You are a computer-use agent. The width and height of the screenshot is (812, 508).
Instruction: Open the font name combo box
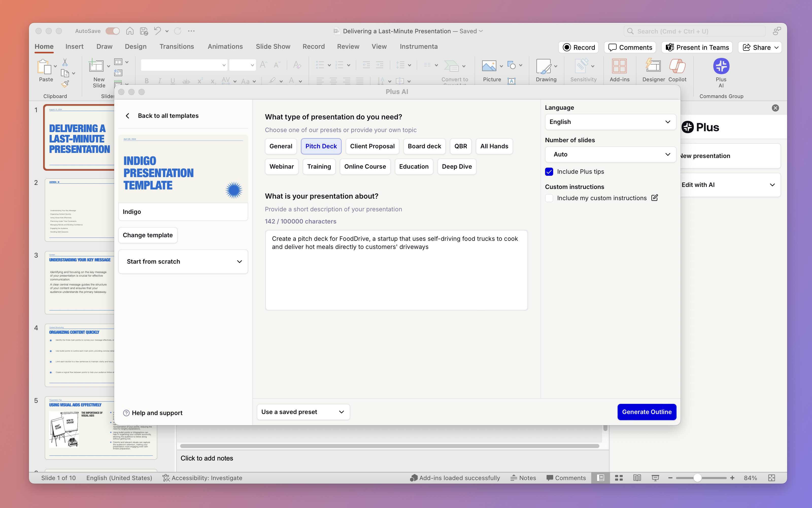point(184,65)
